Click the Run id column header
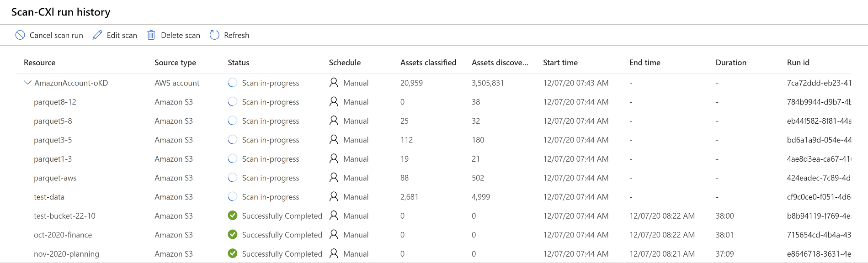868x263 pixels. [798, 63]
